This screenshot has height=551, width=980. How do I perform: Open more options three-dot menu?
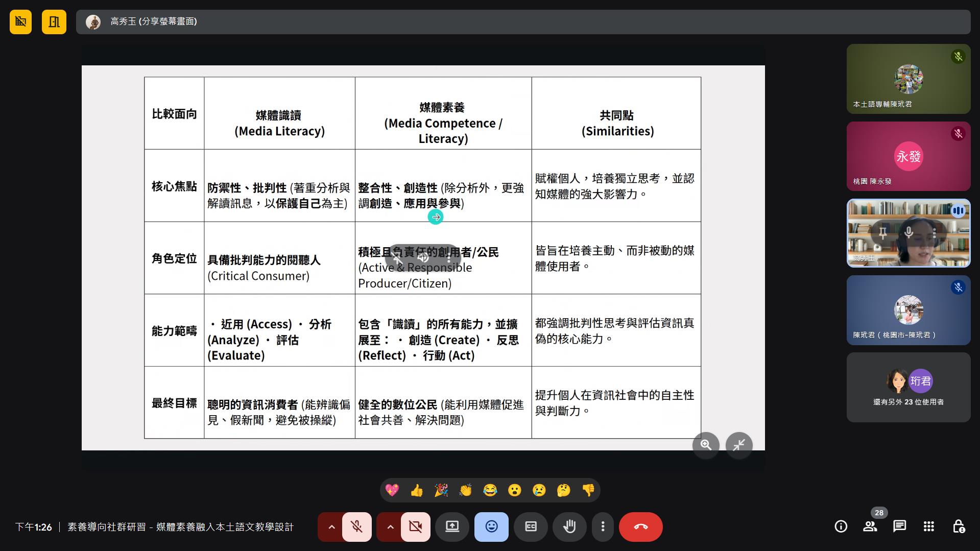603,526
